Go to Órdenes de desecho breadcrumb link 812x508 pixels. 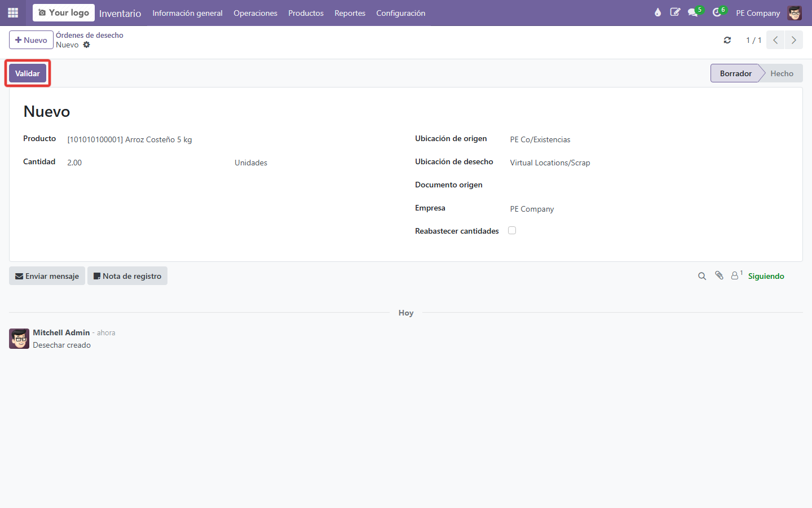90,35
